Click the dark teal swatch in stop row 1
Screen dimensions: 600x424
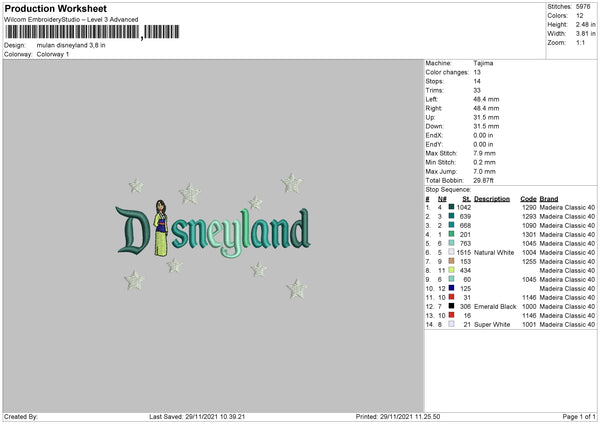click(x=451, y=207)
